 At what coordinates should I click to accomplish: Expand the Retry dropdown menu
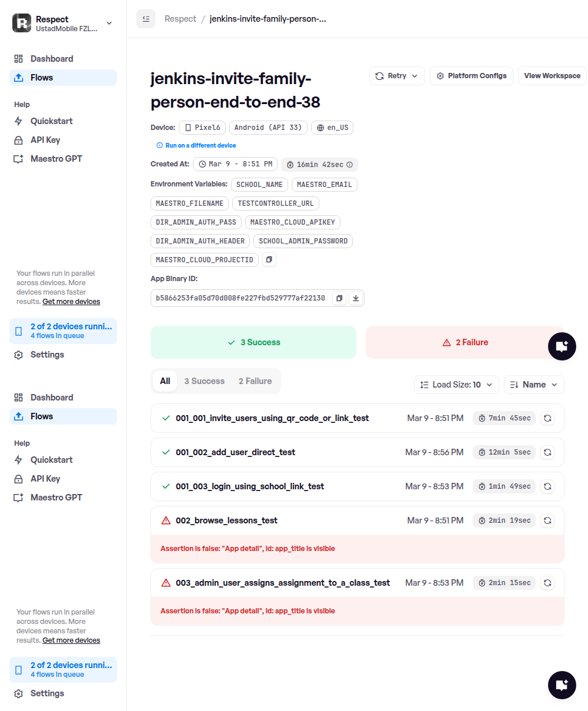tap(397, 76)
